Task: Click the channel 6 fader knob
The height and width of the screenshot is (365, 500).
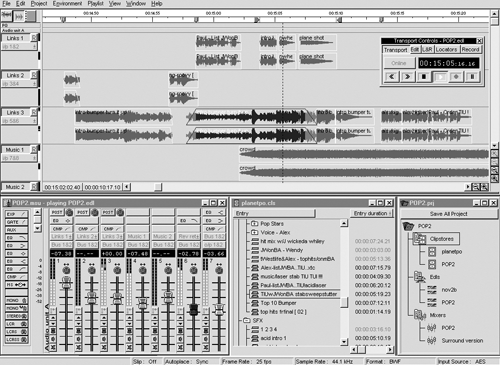Action: (194, 309)
